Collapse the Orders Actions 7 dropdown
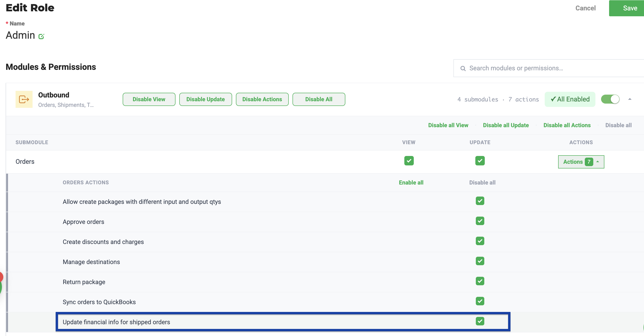 [x=581, y=162]
